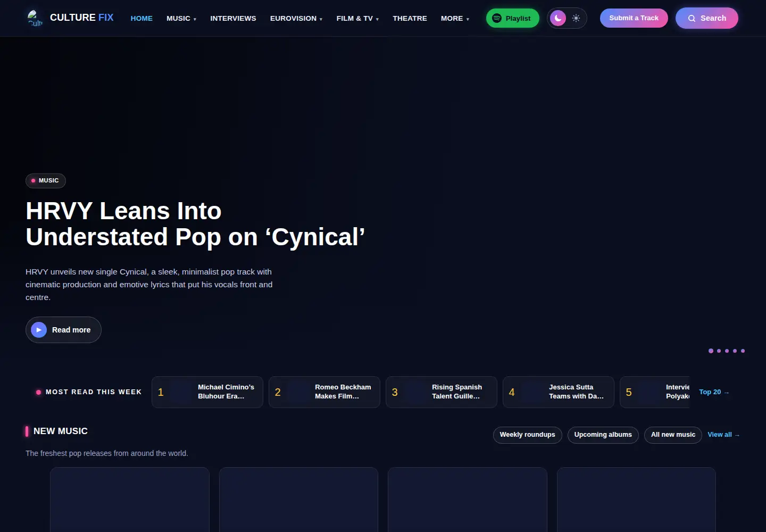Open the THEATRE nav item
This screenshot has width=766, height=532.
(x=410, y=18)
